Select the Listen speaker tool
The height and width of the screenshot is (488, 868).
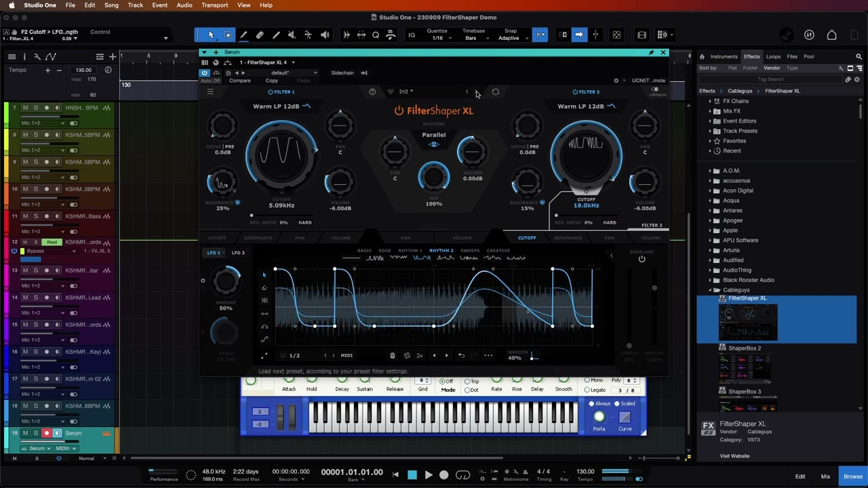[325, 35]
